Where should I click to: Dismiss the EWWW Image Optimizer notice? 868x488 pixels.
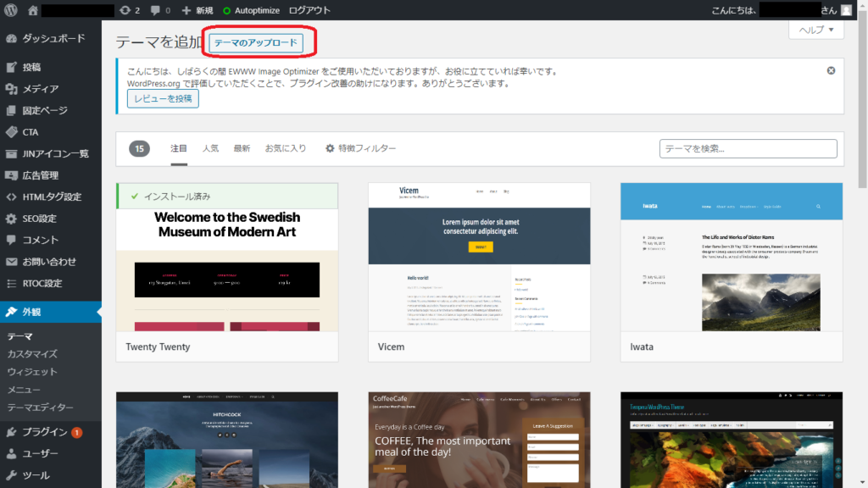[x=831, y=70]
